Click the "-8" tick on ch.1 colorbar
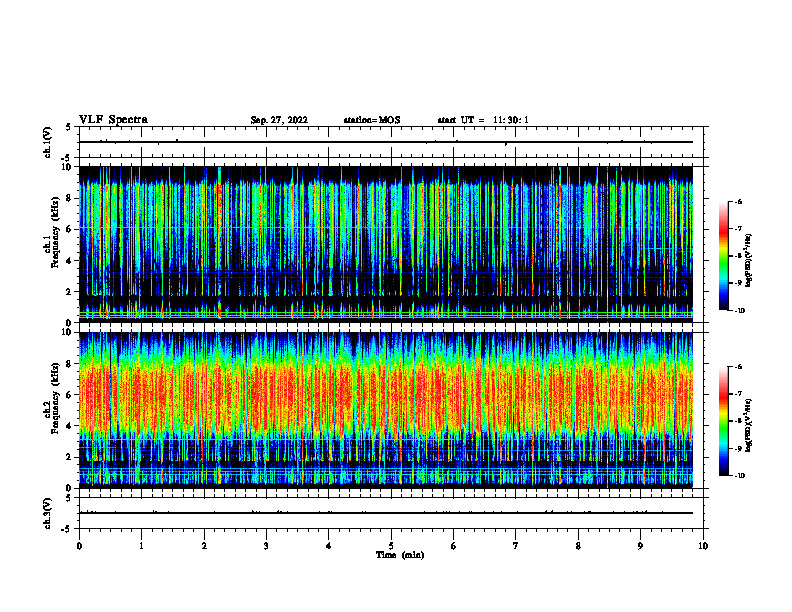Viewport: 792px width, 612px height. coord(737,256)
